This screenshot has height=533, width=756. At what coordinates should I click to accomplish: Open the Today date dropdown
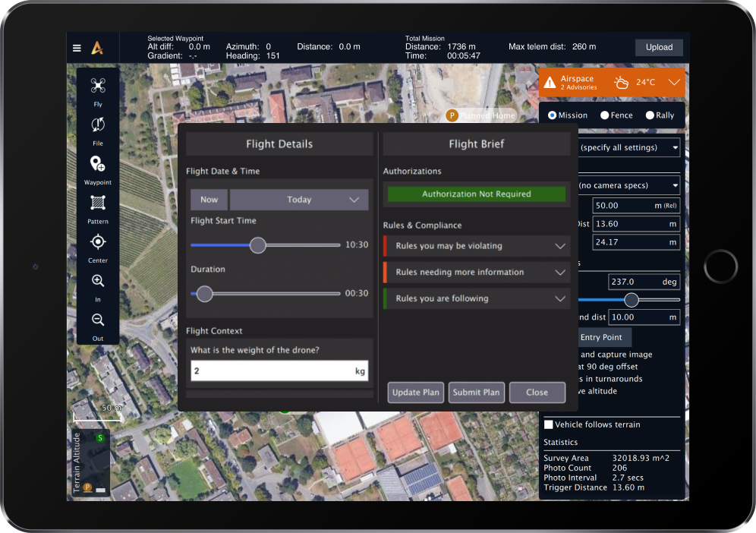coord(299,200)
